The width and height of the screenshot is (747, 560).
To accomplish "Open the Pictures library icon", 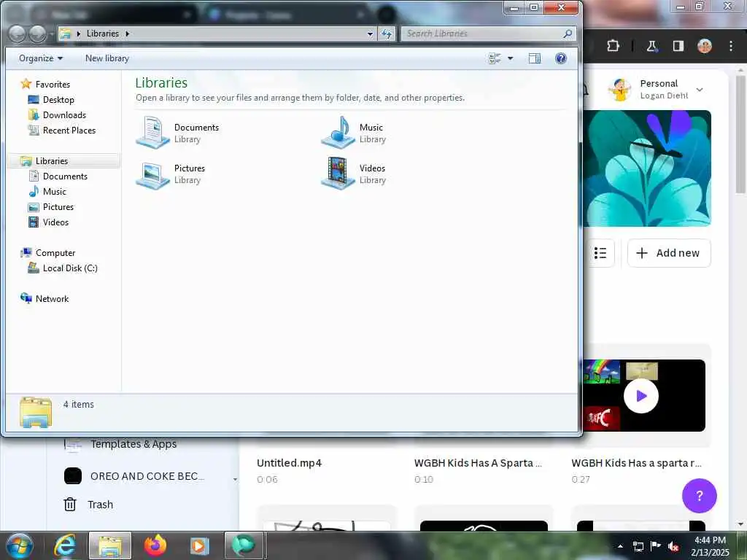I will [x=153, y=174].
